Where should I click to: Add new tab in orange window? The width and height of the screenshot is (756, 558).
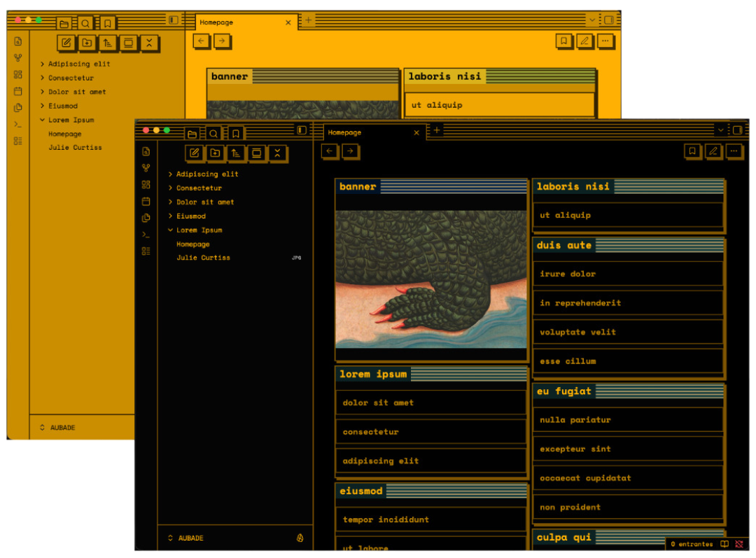click(308, 20)
